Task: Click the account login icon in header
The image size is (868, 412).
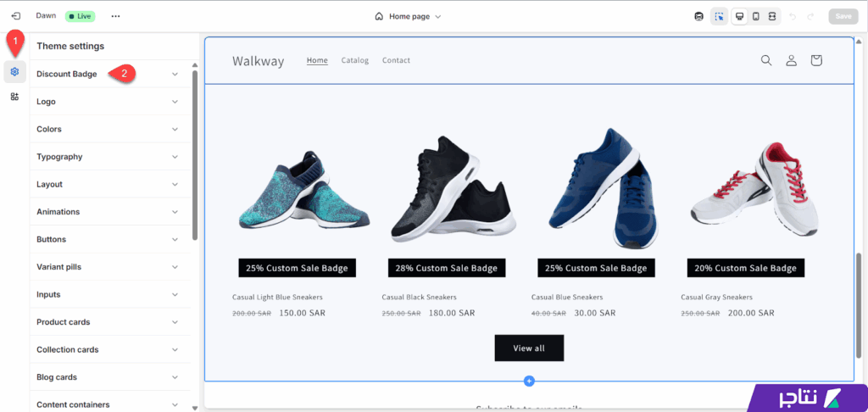Action: [791, 60]
